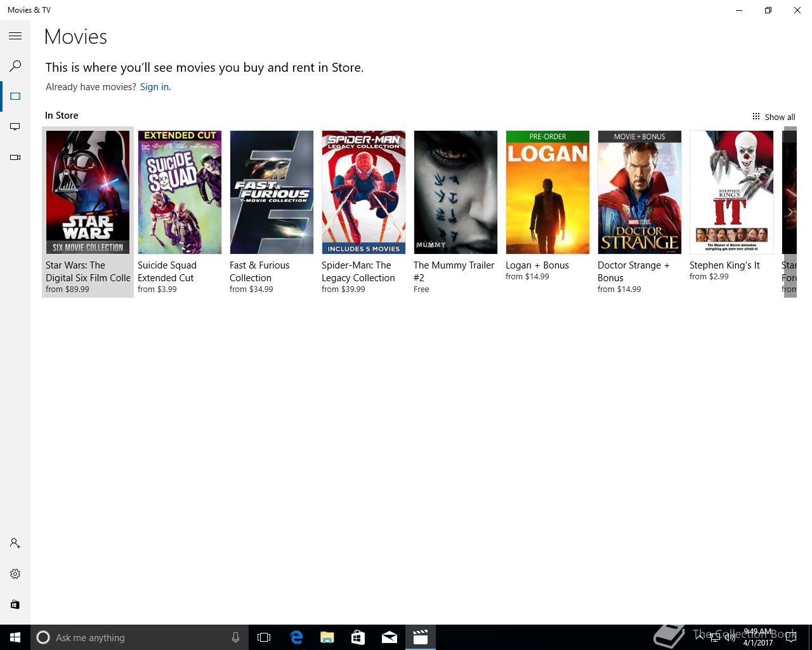Open the Doctor Strange + Bonus poster

(x=639, y=192)
